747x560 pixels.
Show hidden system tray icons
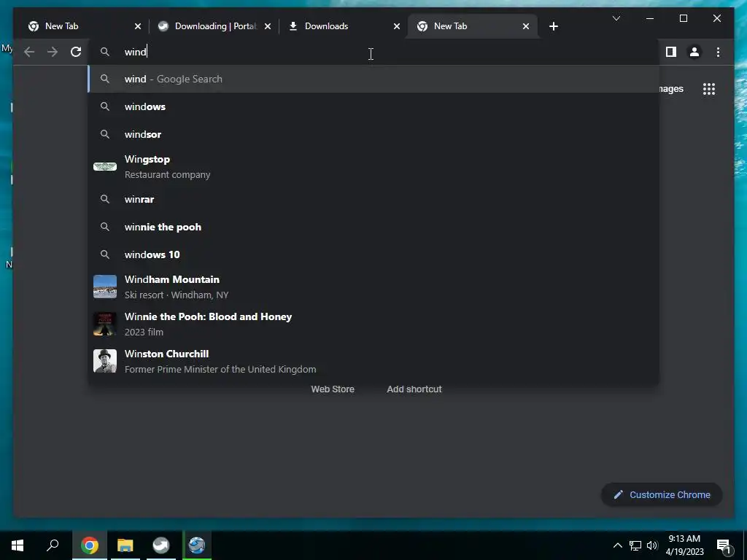(617, 545)
